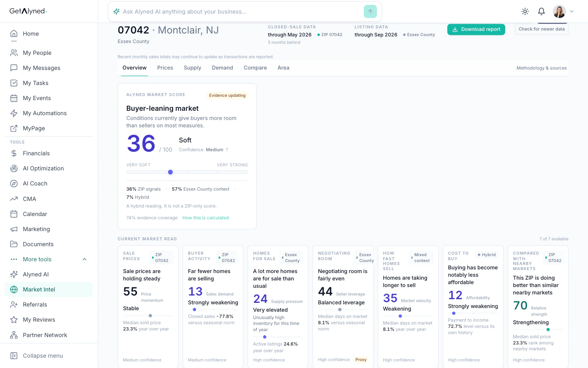Open the MyPage external link icon
Image resolution: width=588 pixels, height=368 pixels.
tap(14, 128)
